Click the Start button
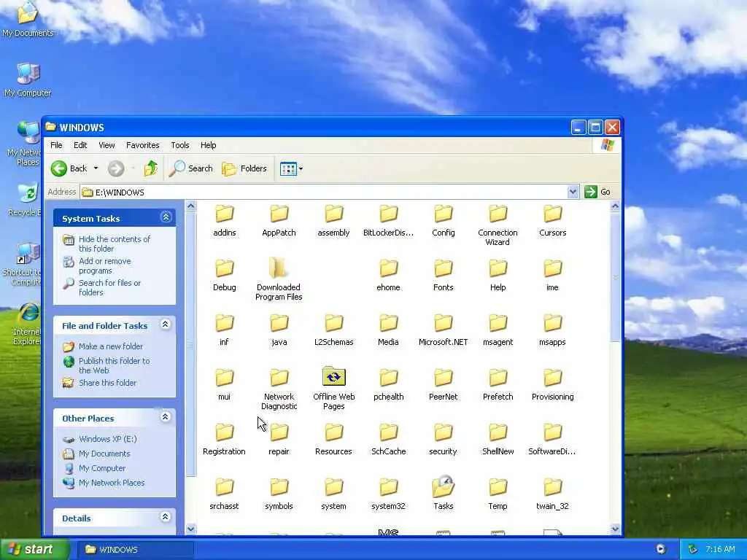 [x=34, y=550]
